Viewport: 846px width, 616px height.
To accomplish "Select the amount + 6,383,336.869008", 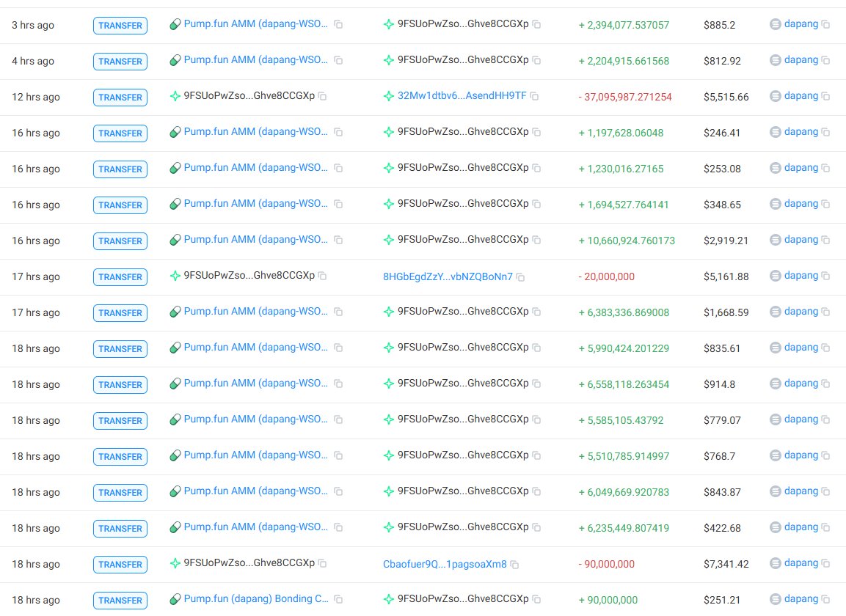I will [x=624, y=313].
